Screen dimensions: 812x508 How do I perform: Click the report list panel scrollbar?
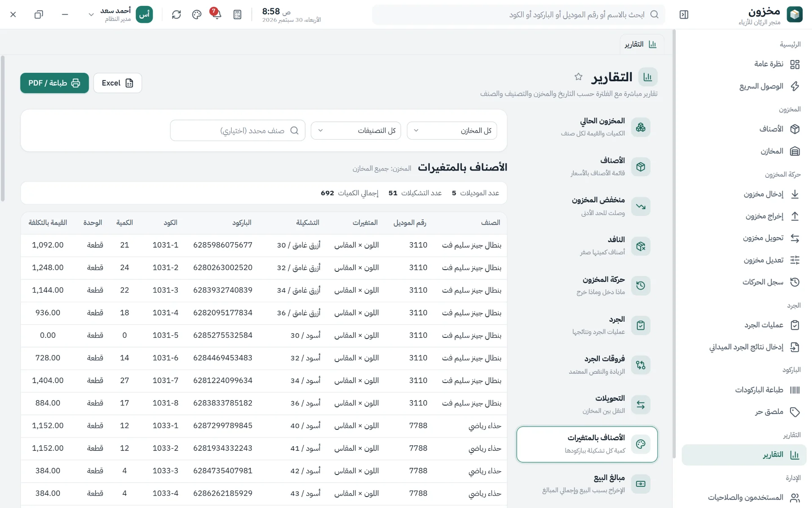(674, 244)
